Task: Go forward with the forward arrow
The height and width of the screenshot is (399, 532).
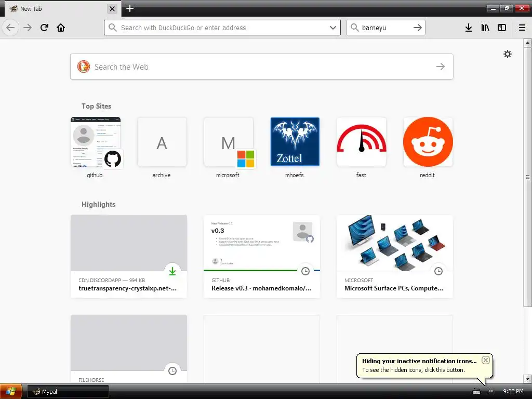Action: [28, 28]
